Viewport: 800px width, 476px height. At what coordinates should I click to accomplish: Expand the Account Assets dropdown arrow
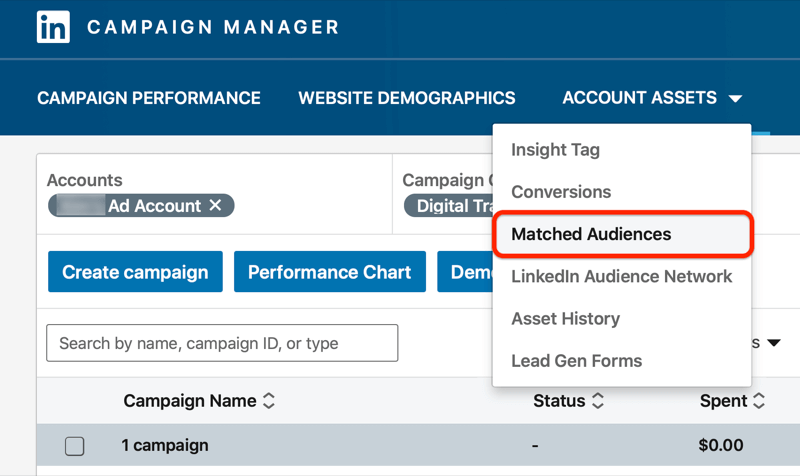click(736, 99)
